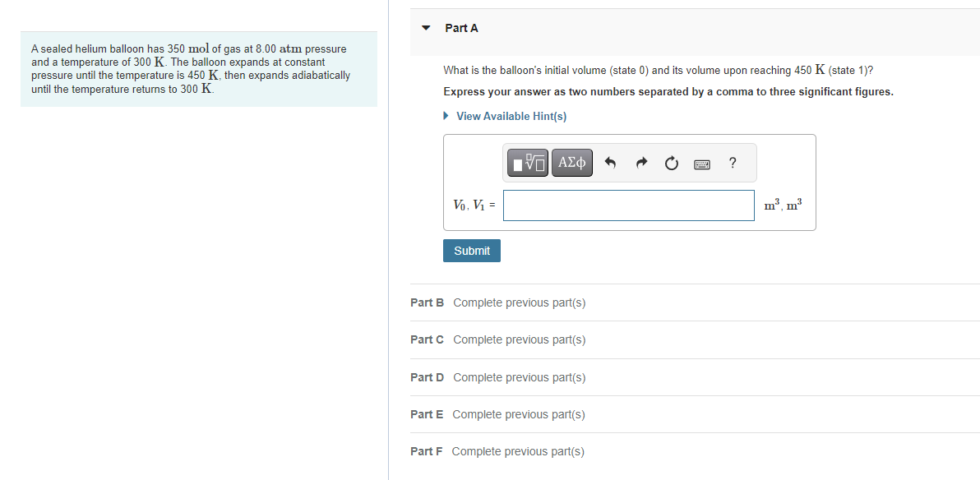Select the Part B row
Viewport: 980px width, 480px height.
(498, 302)
